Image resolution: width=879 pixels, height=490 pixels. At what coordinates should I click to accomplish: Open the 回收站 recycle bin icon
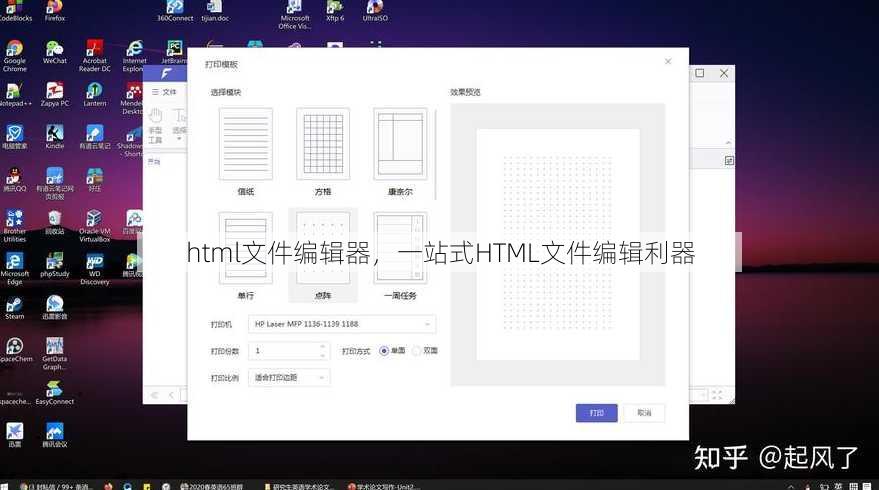coord(54,223)
